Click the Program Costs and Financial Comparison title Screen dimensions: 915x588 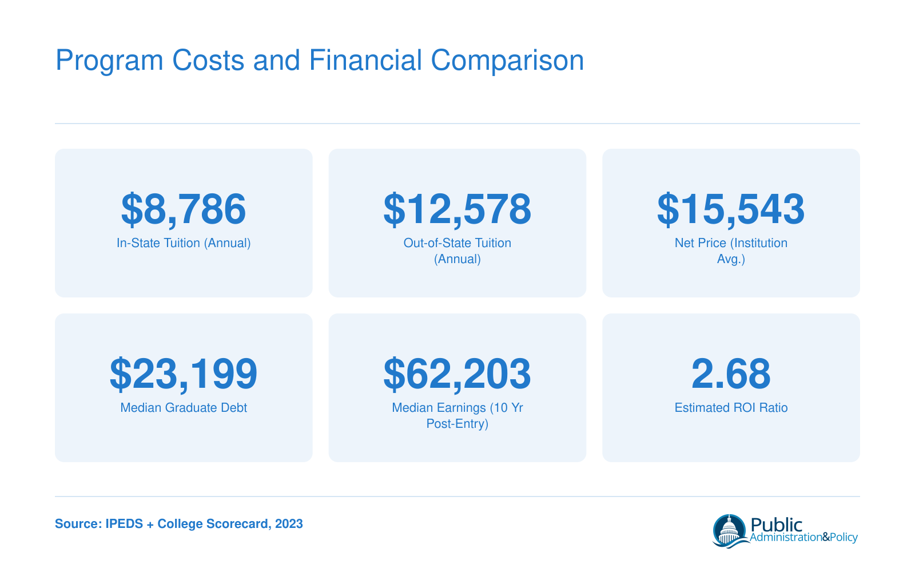(320, 61)
